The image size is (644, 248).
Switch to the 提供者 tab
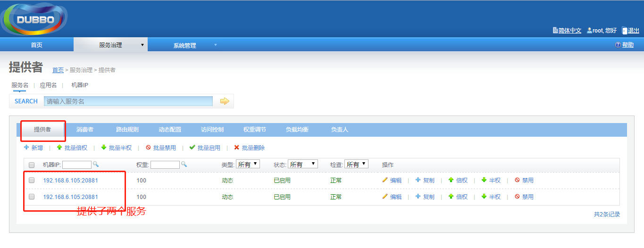click(x=42, y=130)
